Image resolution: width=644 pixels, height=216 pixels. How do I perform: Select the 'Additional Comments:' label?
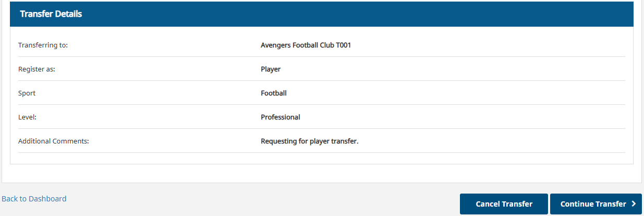pyautogui.click(x=54, y=141)
